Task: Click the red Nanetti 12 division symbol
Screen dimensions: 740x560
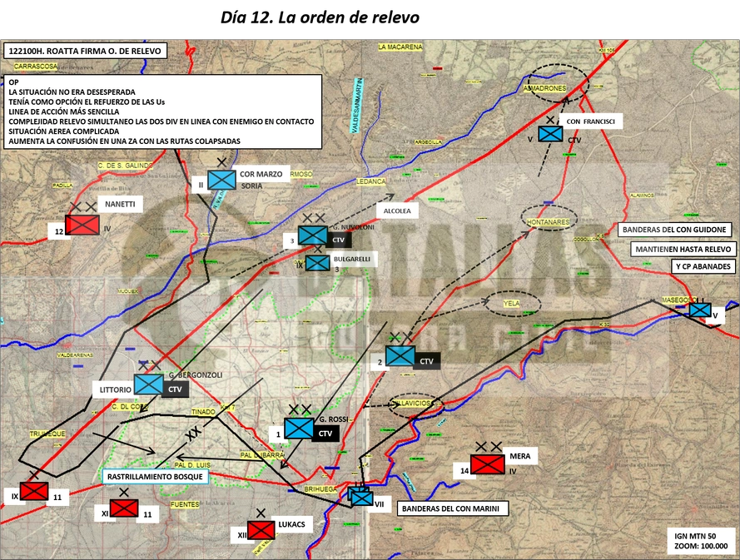Action: click(x=82, y=225)
